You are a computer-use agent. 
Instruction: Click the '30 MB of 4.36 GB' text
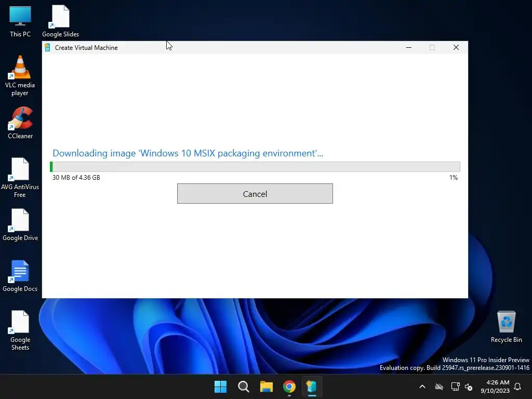click(76, 178)
